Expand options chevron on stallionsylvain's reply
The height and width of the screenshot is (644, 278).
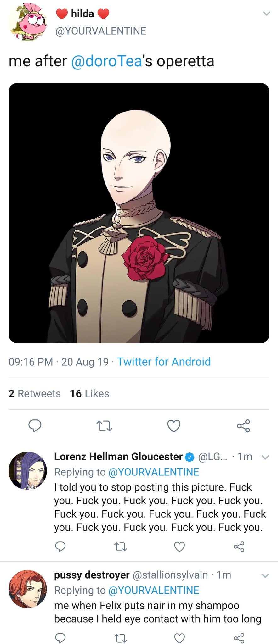pyautogui.click(x=265, y=576)
